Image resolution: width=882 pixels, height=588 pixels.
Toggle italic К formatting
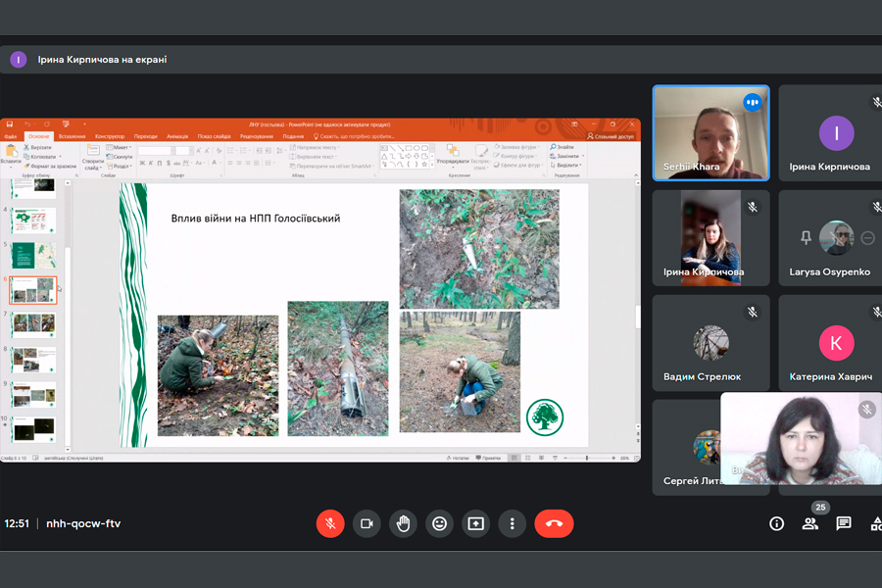coord(151,164)
